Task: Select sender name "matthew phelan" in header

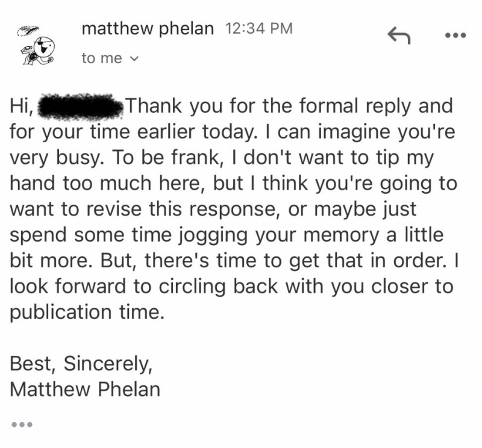Action: [148, 29]
